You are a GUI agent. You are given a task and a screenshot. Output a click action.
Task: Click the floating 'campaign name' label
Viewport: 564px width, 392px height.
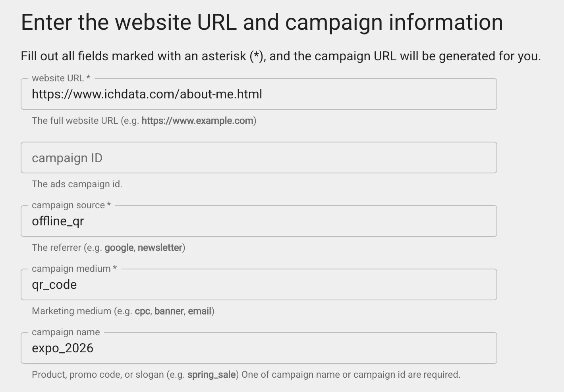tap(66, 332)
